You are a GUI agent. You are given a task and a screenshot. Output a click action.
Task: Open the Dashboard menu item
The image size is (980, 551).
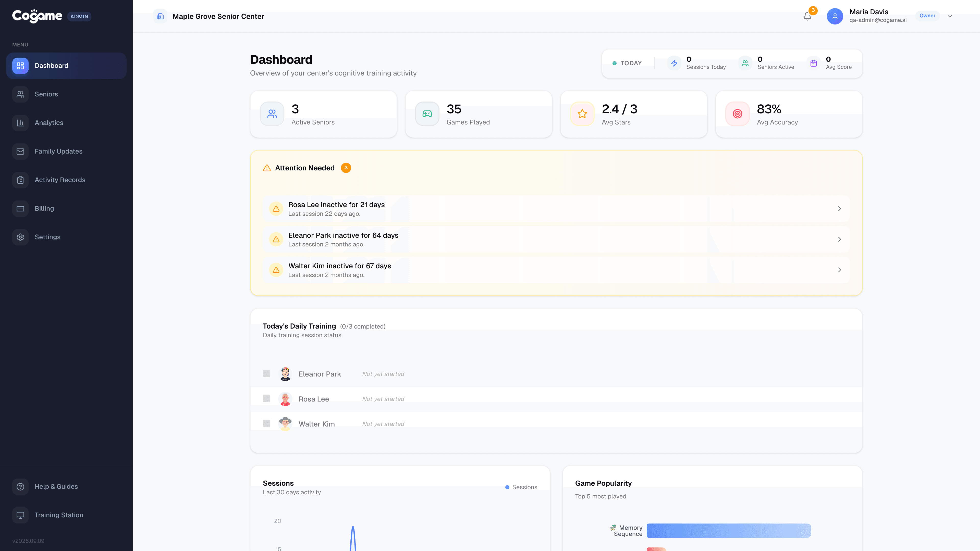[x=66, y=66]
